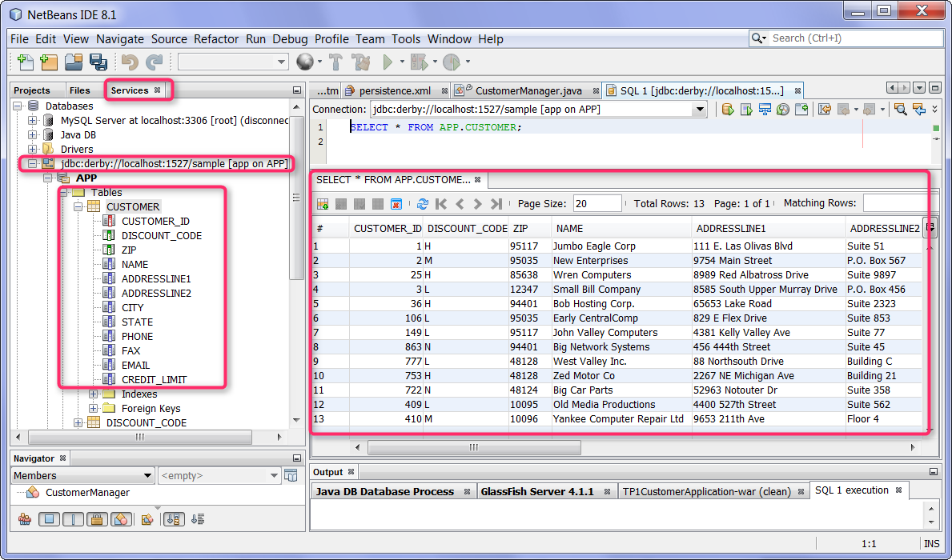Select the CREDIT_LIMIT column node
The image size is (952, 560).
coord(155,380)
